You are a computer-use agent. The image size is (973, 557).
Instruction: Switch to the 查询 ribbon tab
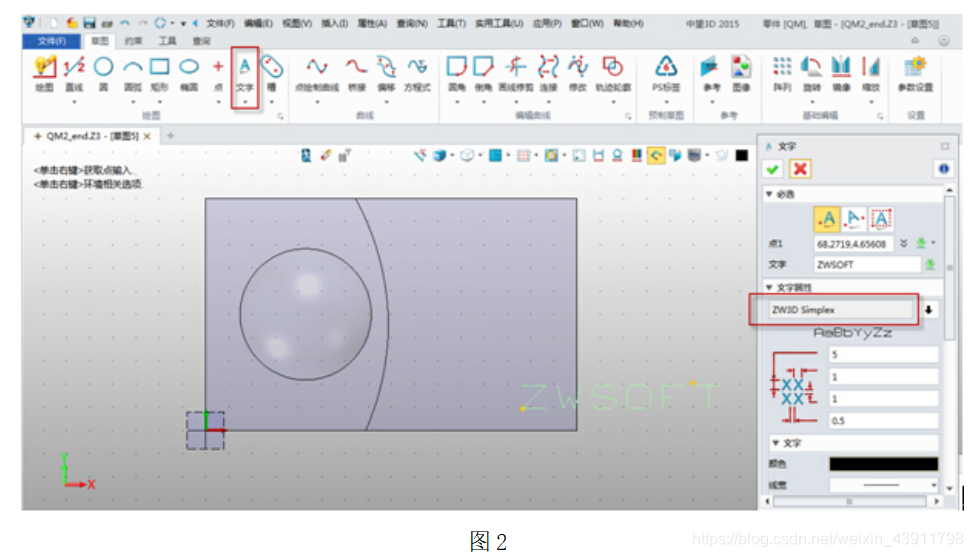200,41
